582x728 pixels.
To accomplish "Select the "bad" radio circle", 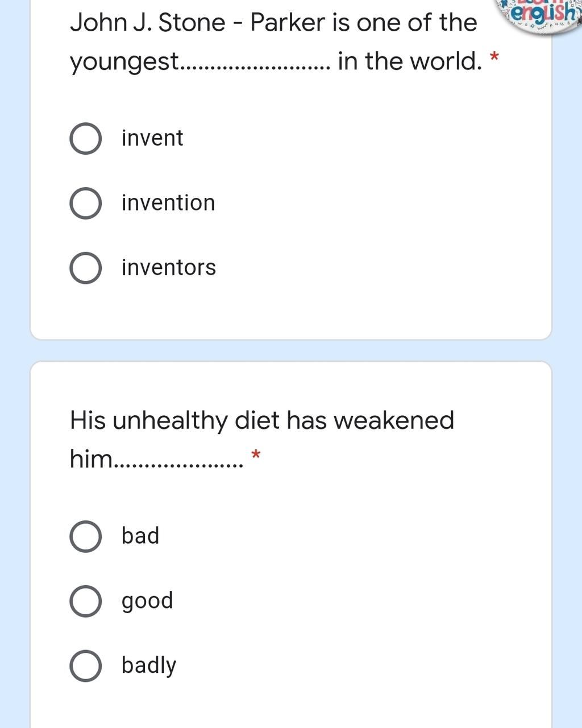I will coord(86,536).
